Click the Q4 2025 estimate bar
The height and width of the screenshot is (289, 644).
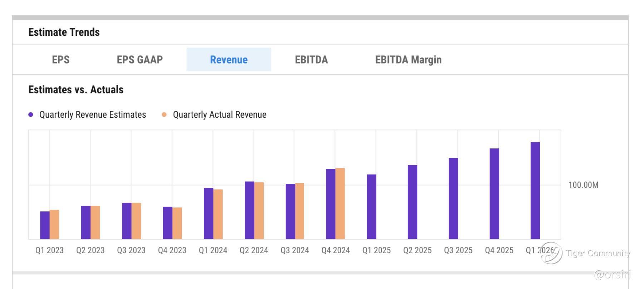pyautogui.click(x=494, y=194)
